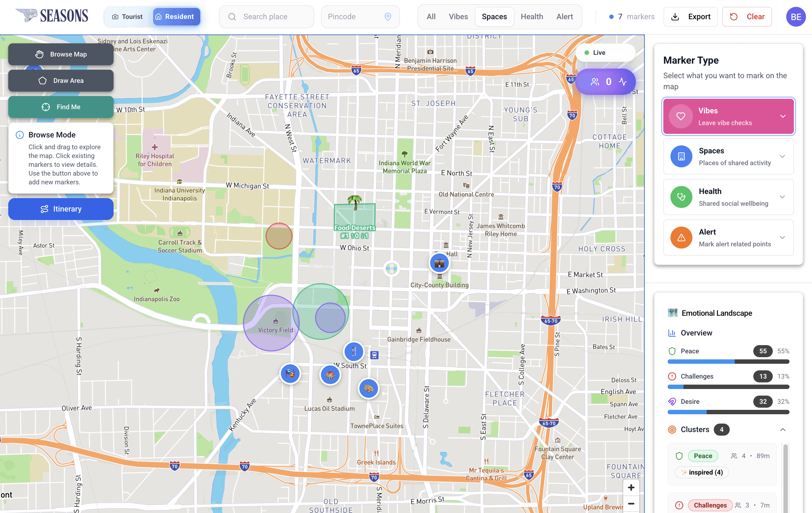Click the Peace progress bar

click(728, 362)
